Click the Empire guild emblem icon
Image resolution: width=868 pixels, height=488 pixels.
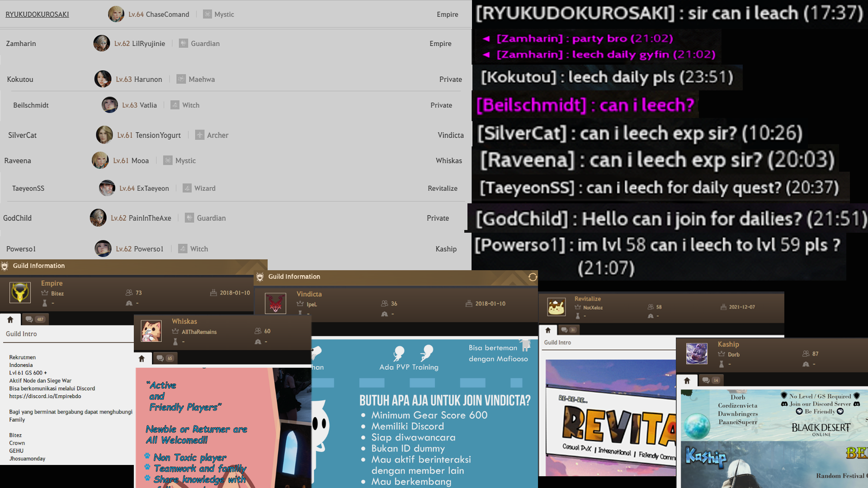coord(20,293)
